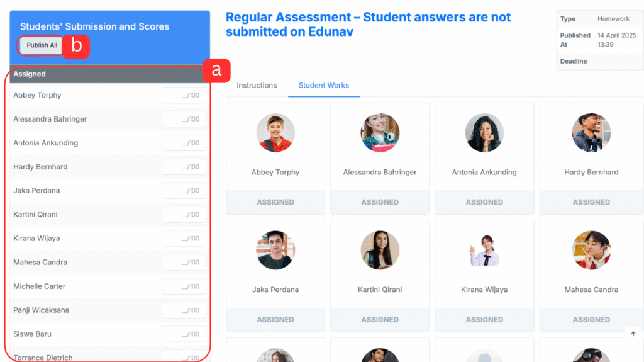
Task: Select the score field for Siswa Baru
Action: (184, 334)
